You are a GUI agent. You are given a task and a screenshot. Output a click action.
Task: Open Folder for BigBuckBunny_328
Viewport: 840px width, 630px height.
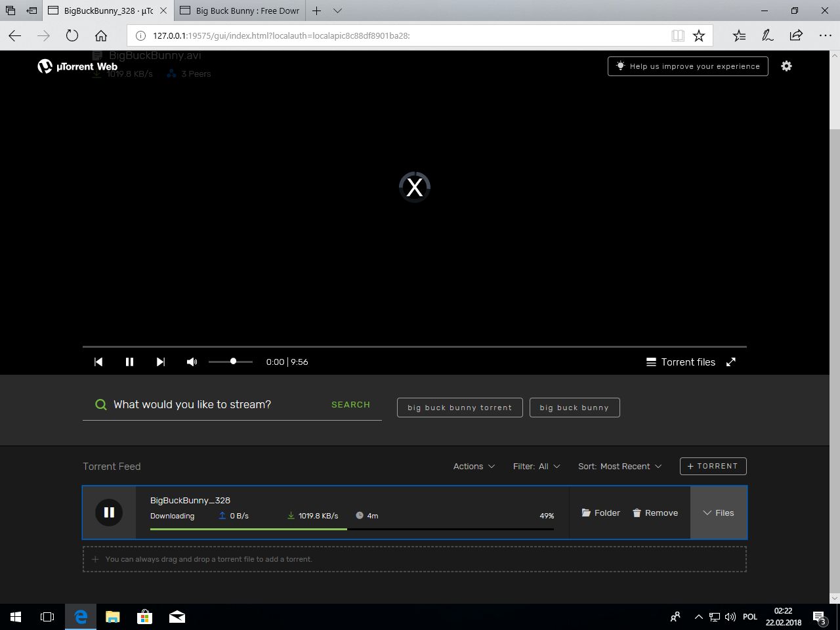[600, 513]
